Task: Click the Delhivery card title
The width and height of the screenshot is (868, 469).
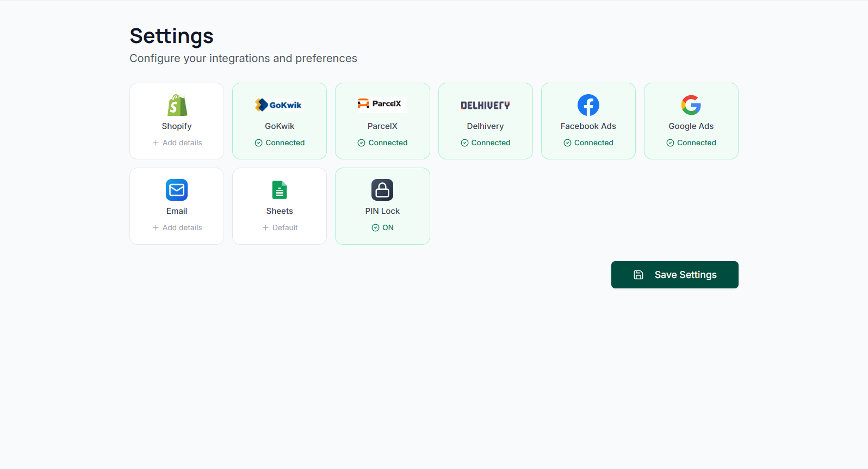Action: coord(485,126)
